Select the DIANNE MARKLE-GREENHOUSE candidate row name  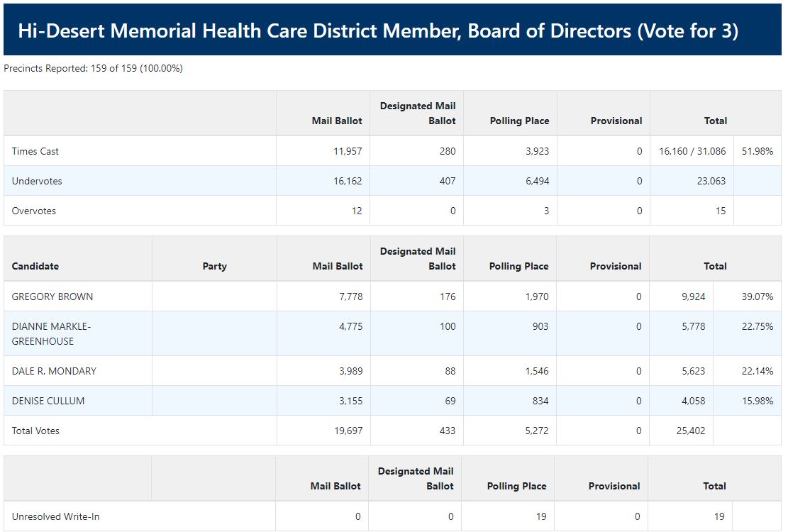click(52, 333)
